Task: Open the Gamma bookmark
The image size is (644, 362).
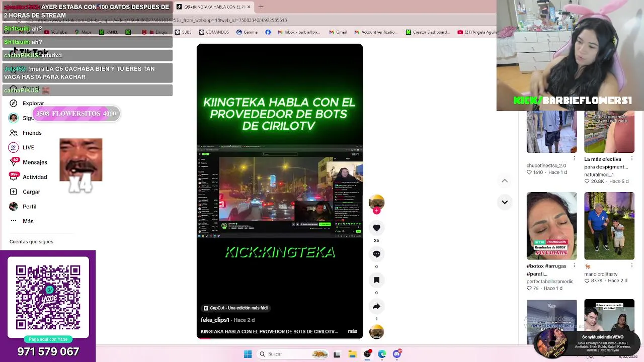Action: [247, 32]
